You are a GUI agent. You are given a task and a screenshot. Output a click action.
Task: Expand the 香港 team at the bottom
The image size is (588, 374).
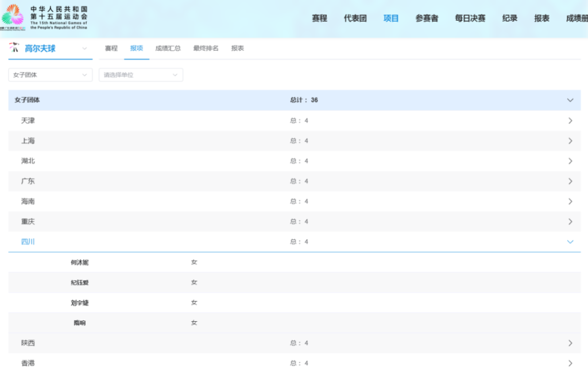570,363
